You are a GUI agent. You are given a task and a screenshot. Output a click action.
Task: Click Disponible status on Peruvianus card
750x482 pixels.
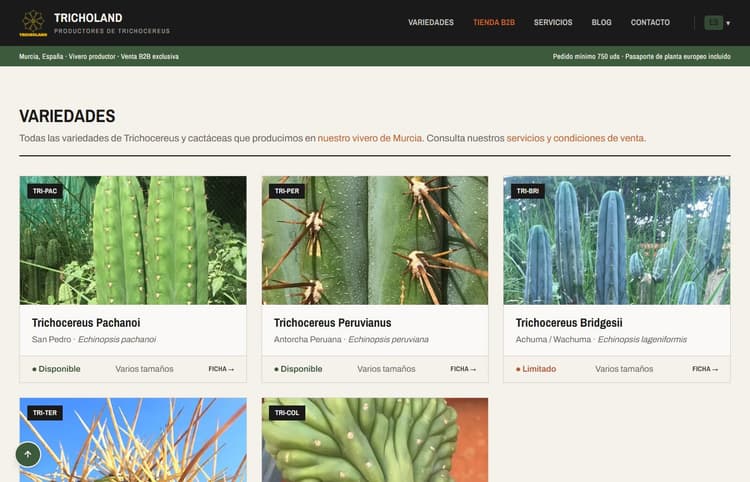(298, 369)
